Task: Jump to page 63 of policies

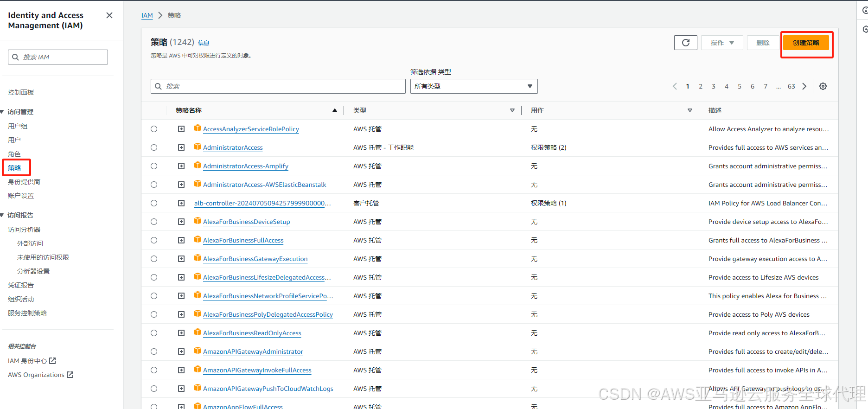Action: [x=791, y=86]
